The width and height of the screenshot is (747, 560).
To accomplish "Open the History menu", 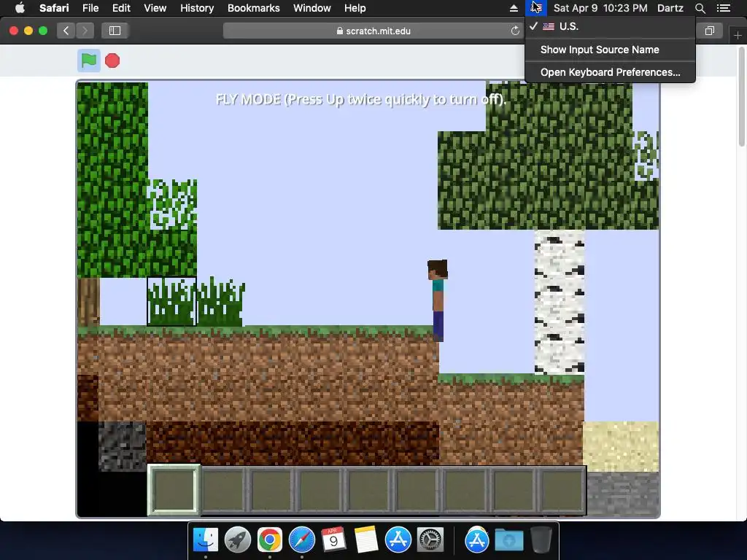I will (x=197, y=8).
